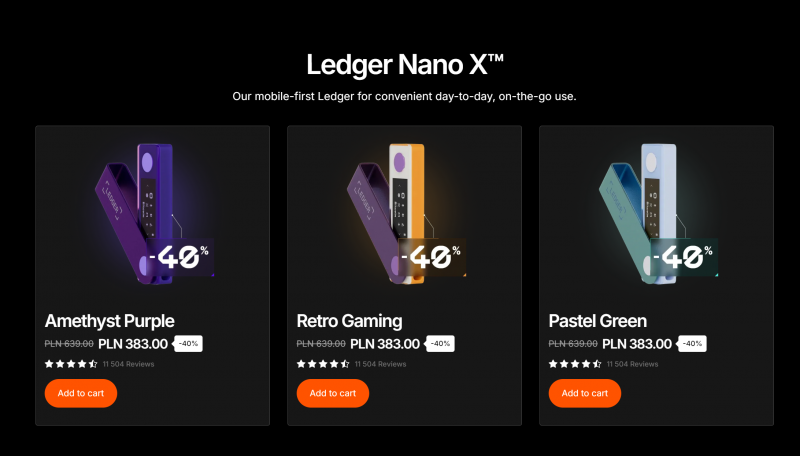This screenshot has width=800, height=456.
Task: Open Amethyst Purple 11 504 Reviews
Action: (x=128, y=364)
